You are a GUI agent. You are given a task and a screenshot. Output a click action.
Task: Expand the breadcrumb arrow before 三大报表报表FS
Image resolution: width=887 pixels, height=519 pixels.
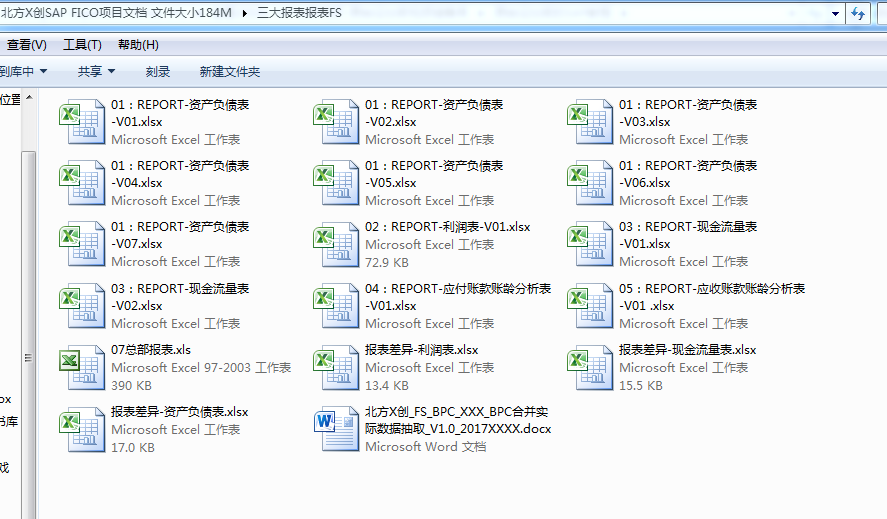click(x=244, y=13)
